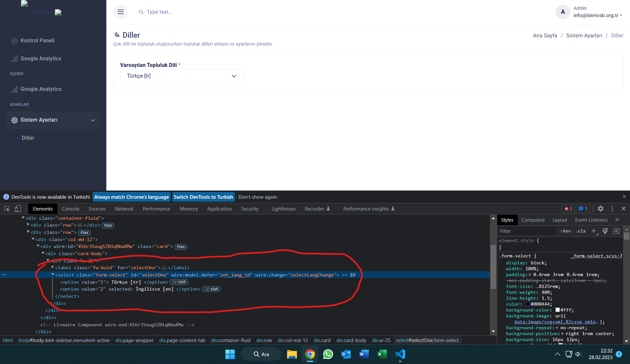Click Elements panel scroll down arrow

click(x=493, y=332)
